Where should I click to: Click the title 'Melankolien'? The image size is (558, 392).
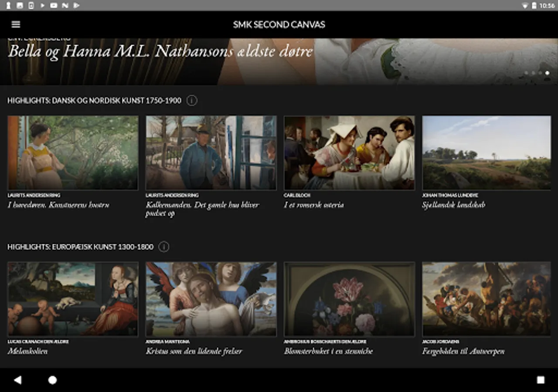click(27, 351)
